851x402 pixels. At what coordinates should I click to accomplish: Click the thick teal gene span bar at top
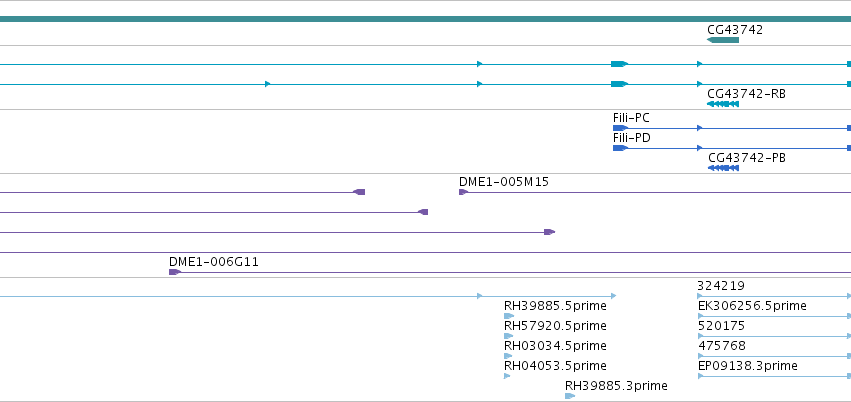pyautogui.click(x=426, y=19)
